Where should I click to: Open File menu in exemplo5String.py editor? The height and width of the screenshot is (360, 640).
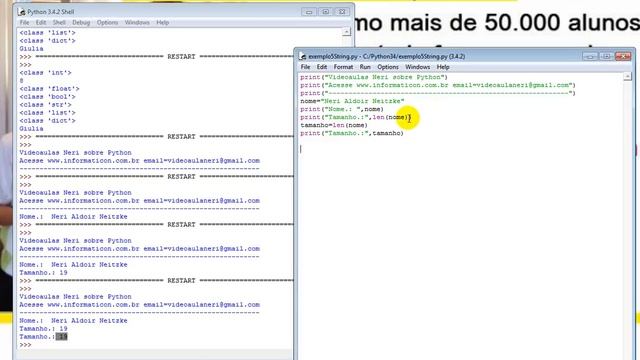[x=305, y=67]
